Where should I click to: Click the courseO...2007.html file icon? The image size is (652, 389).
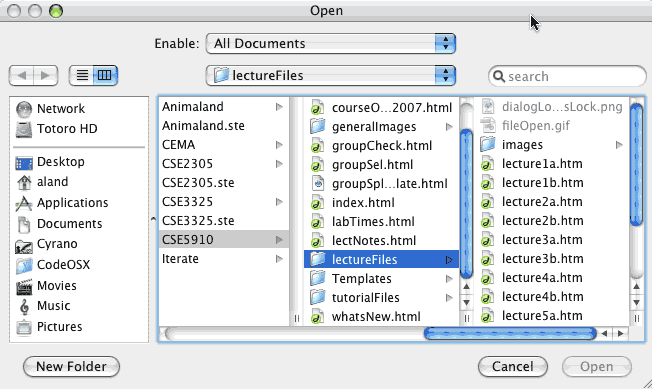[x=318, y=108]
